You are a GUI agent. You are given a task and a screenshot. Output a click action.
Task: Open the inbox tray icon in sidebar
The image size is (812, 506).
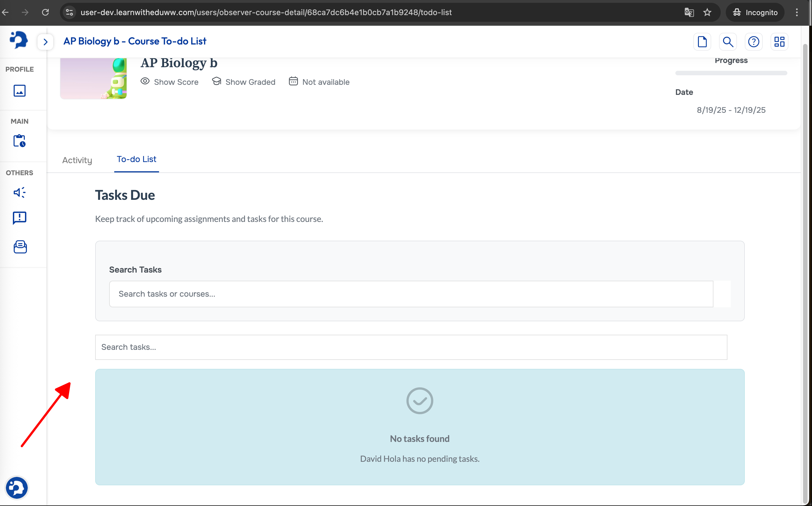tap(20, 247)
